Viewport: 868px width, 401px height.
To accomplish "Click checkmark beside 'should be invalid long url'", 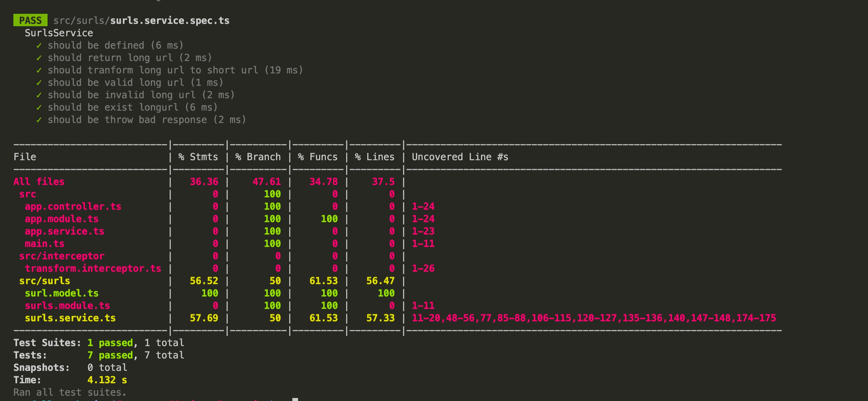I will [x=39, y=95].
